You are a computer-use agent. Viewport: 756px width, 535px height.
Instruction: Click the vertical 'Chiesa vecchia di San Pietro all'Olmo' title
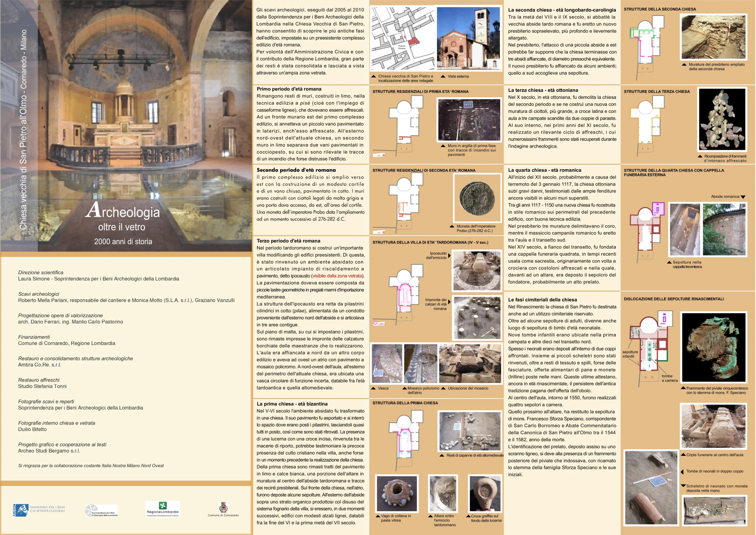click(x=23, y=129)
